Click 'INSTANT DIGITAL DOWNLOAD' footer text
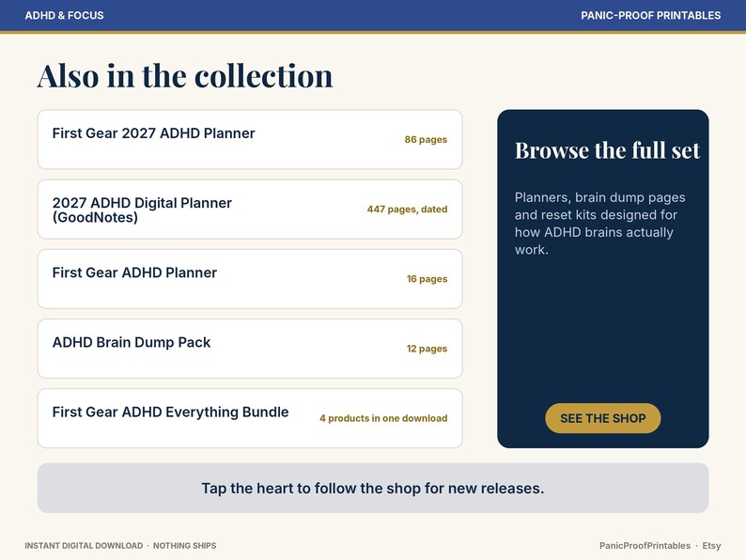This screenshot has height=560, width=746. click(84, 546)
